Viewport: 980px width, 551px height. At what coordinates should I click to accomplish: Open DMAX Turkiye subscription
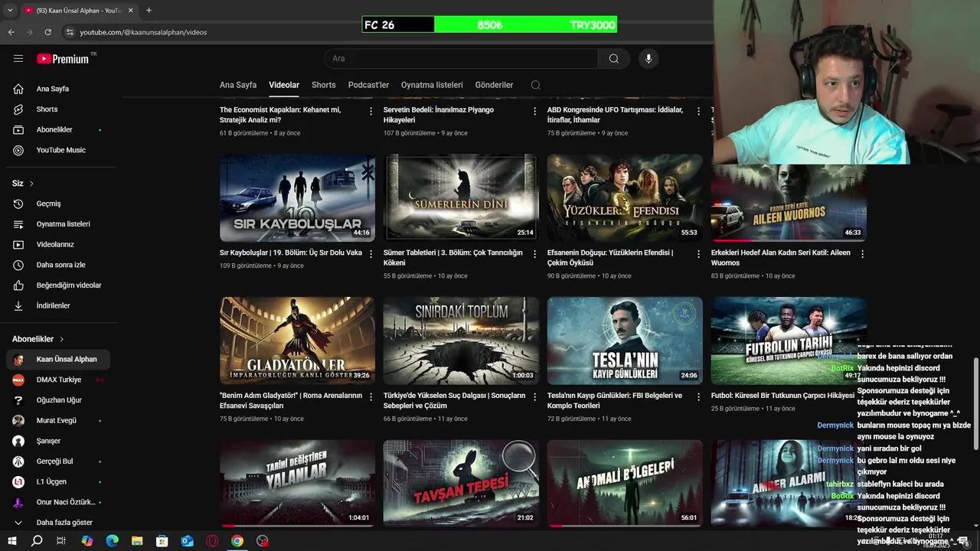coord(58,380)
